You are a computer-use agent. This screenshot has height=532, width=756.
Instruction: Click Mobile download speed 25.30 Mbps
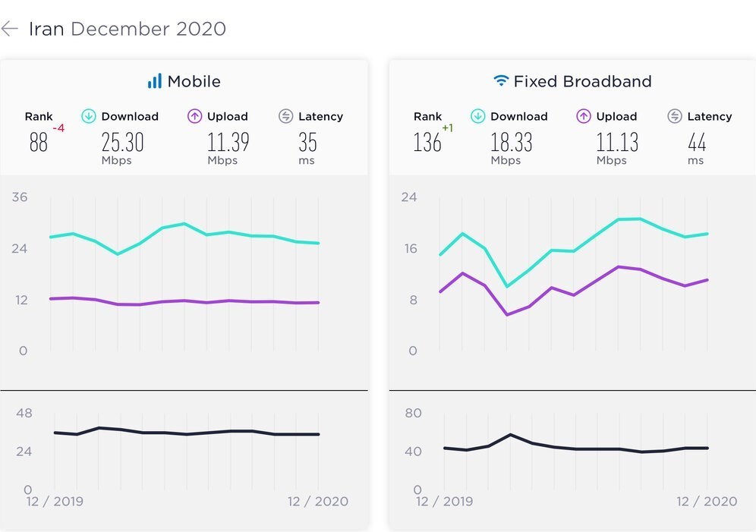point(122,142)
